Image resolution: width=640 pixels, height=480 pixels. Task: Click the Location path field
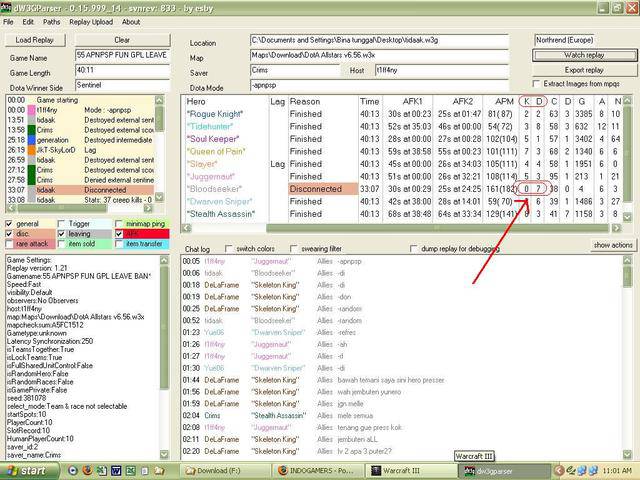coord(379,40)
